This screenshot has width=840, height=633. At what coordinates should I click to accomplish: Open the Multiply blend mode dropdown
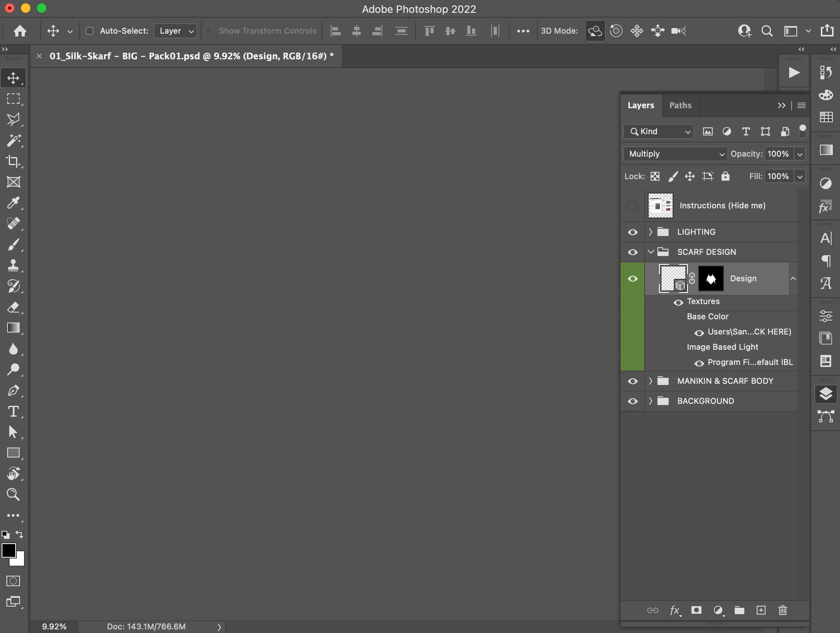click(x=675, y=154)
